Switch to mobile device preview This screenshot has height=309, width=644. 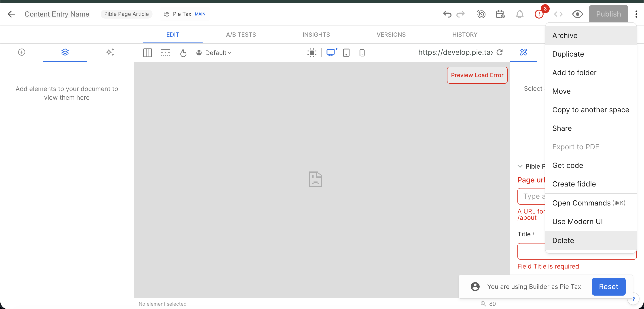point(362,53)
